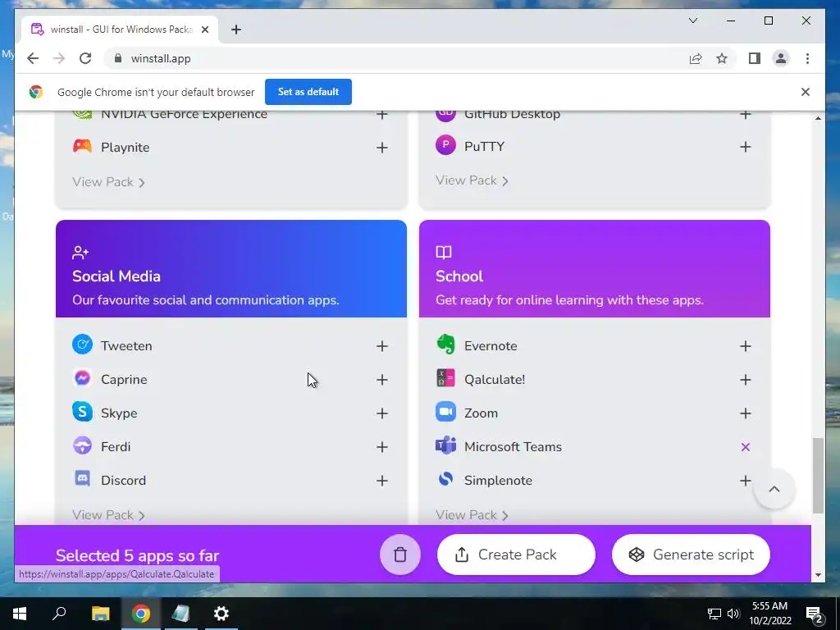
Task: Click the Evernote elephant icon
Action: click(x=445, y=345)
